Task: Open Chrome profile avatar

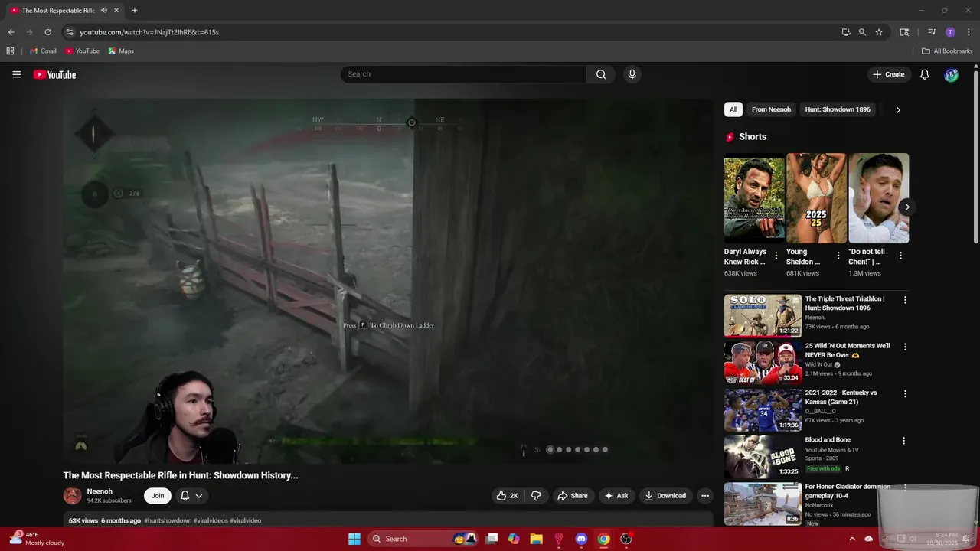Action: tap(950, 32)
